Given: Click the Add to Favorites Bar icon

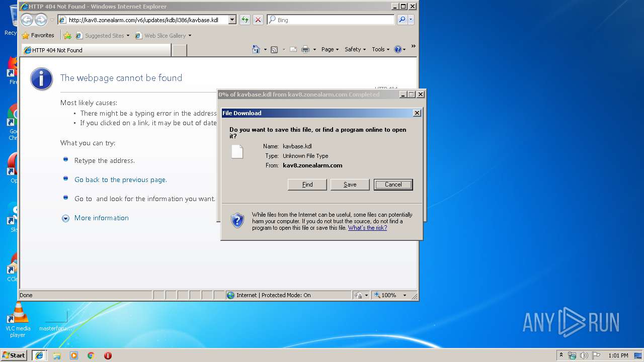Looking at the screenshot, I should tap(67, 36).
